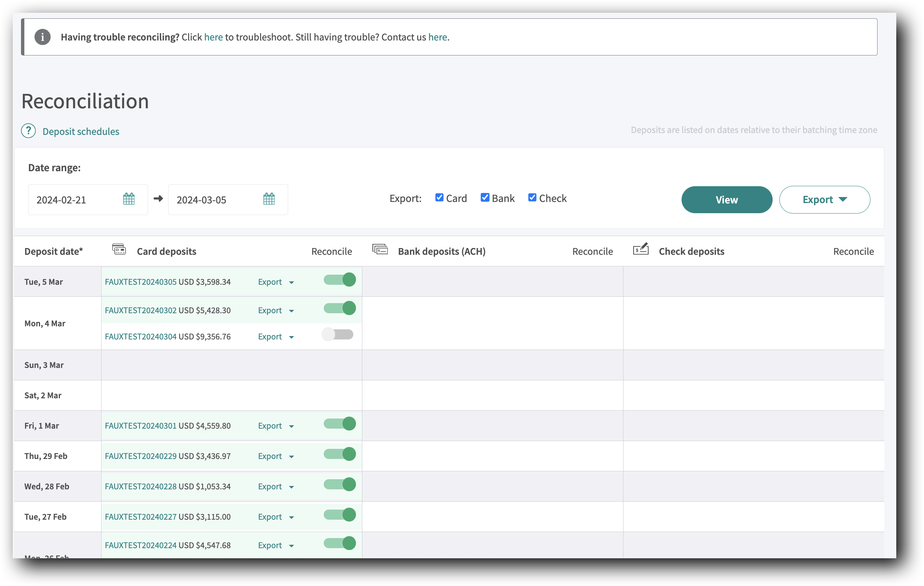Uncheck the Bank export checkbox
Screen dimensions: 924x586
[x=485, y=197]
